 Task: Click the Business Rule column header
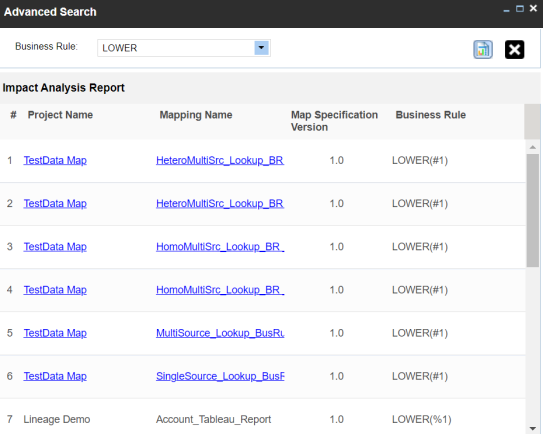pyautogui.click(x=430, y=115)
